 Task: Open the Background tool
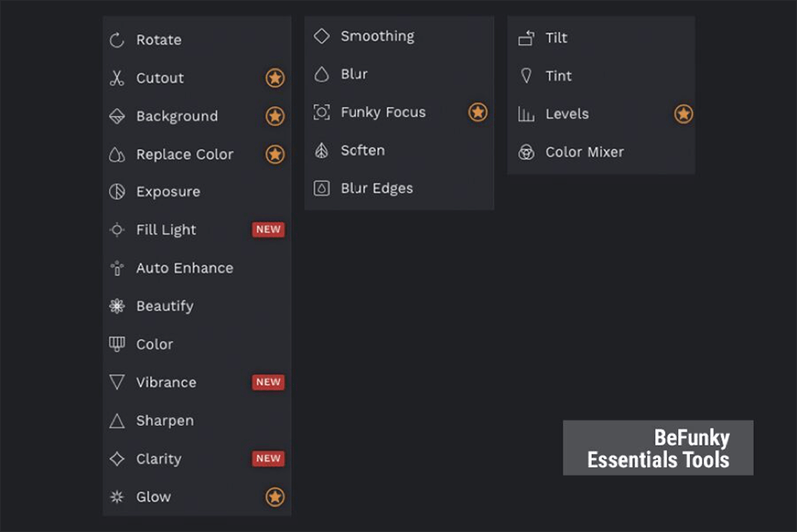point(177,116)
